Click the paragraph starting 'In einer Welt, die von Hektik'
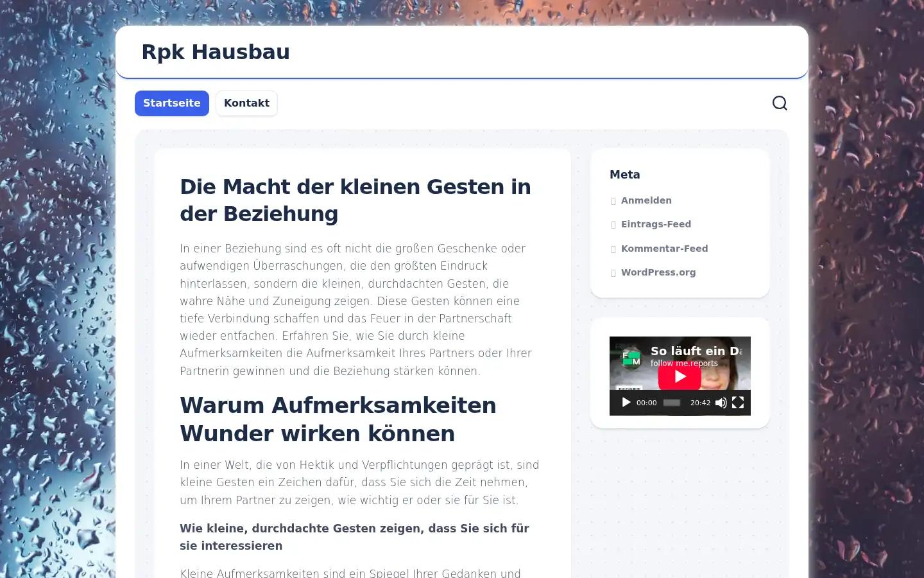Image resolution: width=924 pixels, height=578 pixels. point(359,482)
